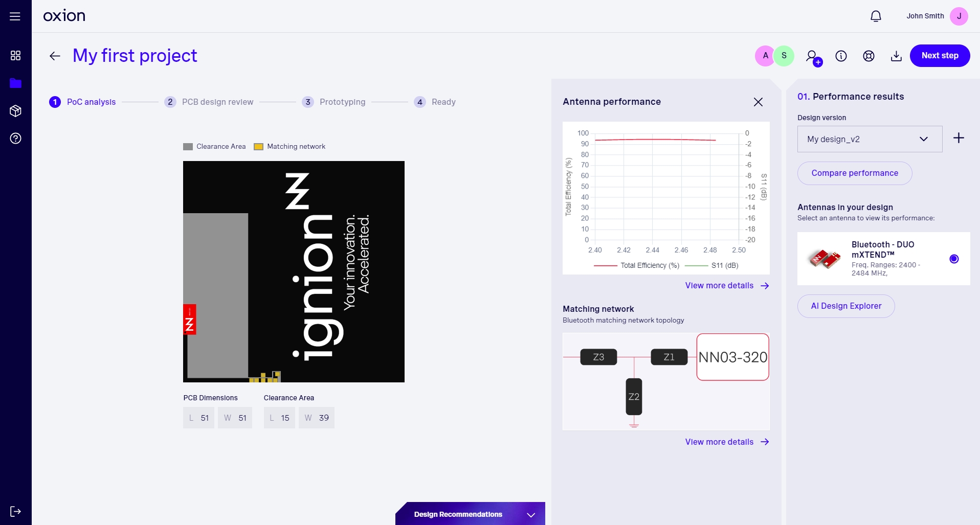
Task: Click the add collaborator icon
Action: coord(813,57)
